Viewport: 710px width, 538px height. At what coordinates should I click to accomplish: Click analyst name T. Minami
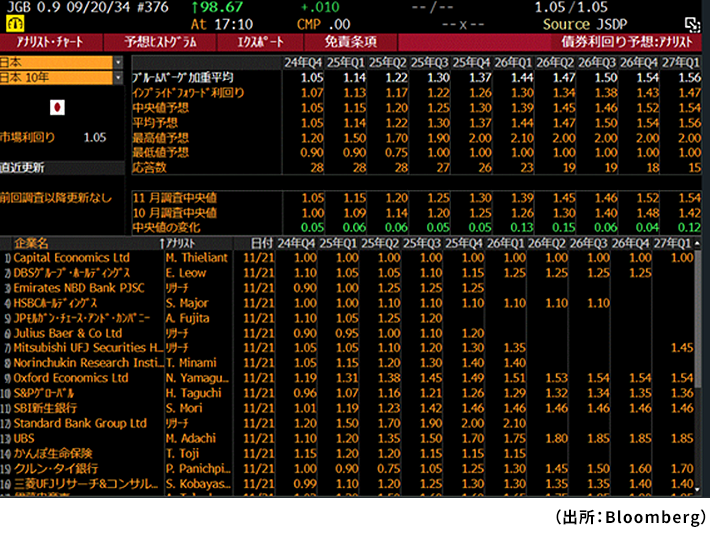[191, 363]
